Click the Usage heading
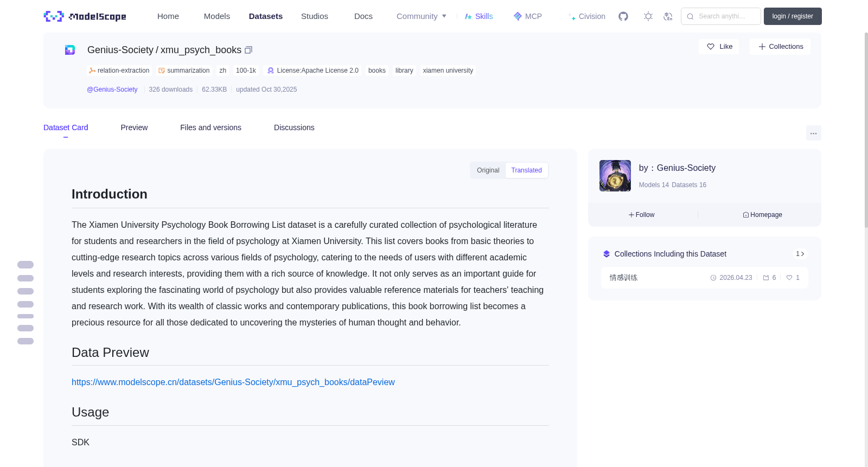 coord(90,412)
